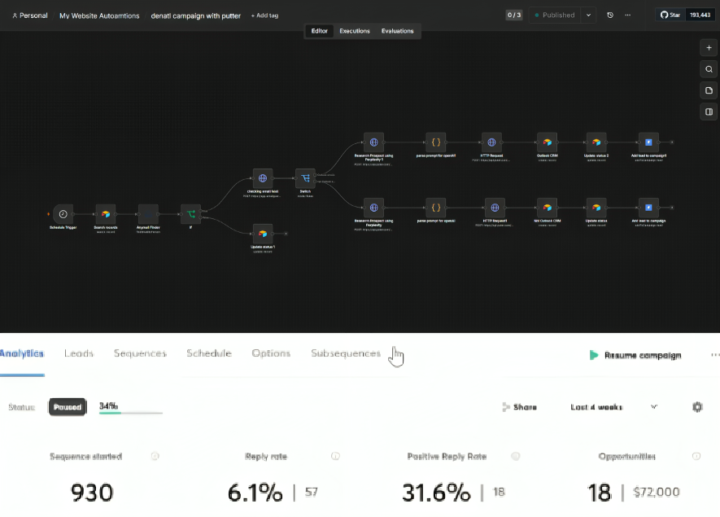720x517 pixels.
Task: Open campaign more options ellipsis
Action: pyautogui.click(x=714, y=354)
